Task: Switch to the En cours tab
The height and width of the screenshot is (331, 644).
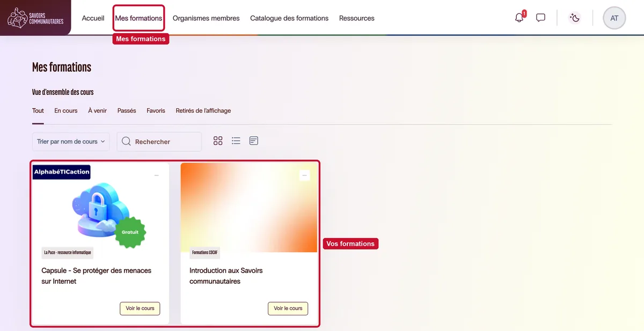Action: point(66,111)
